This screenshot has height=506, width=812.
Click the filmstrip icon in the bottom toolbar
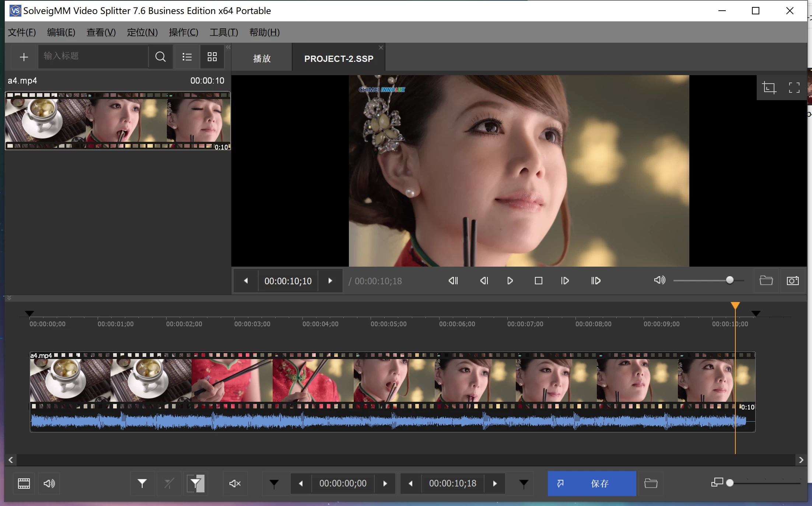[23, 484]
